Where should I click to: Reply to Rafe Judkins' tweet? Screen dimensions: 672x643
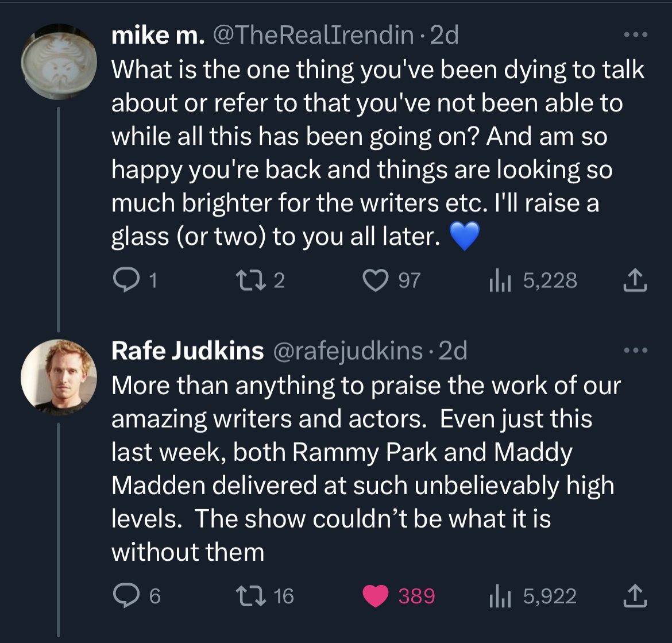122,596
